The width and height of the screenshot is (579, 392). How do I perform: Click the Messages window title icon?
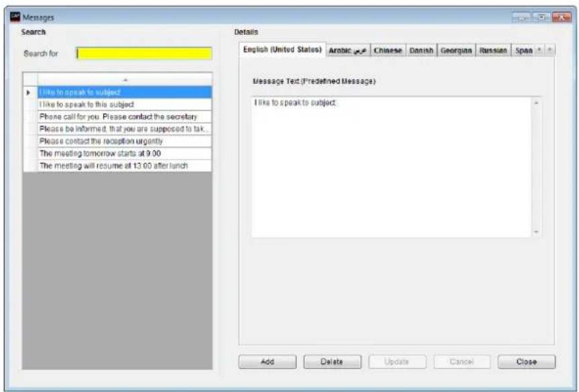coord(15,17)
